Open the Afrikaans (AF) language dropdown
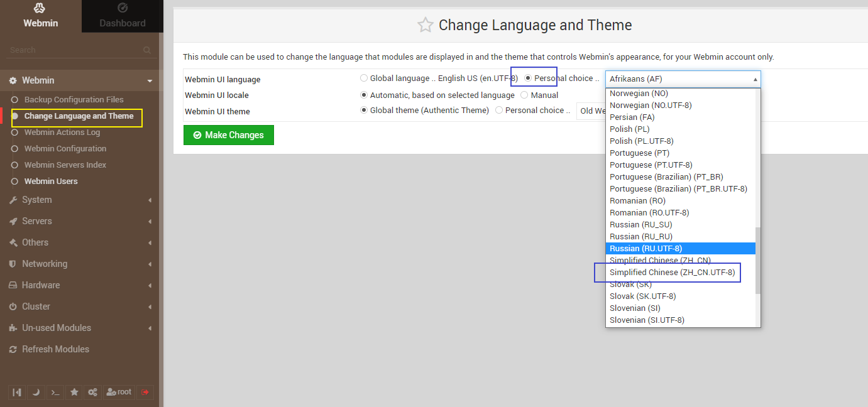Screen dimensions: 868x407 coord(683,79)
